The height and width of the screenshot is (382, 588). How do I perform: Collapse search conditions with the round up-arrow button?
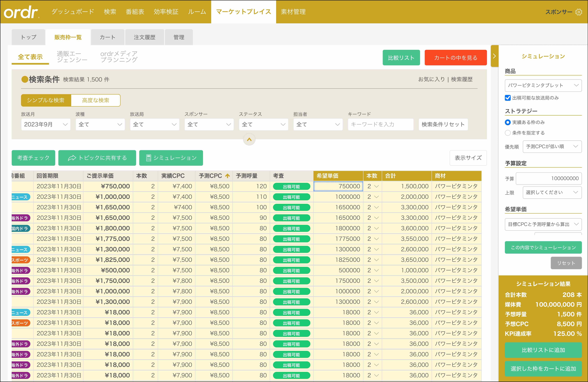click(249, 139)
